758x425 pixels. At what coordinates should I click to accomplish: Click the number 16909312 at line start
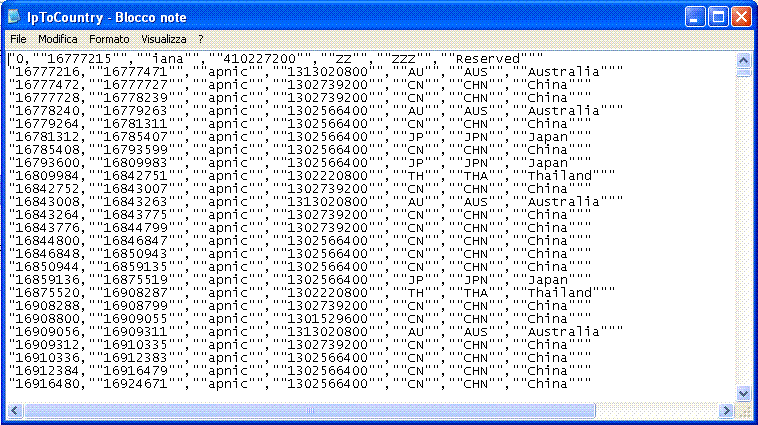[47, 345]
